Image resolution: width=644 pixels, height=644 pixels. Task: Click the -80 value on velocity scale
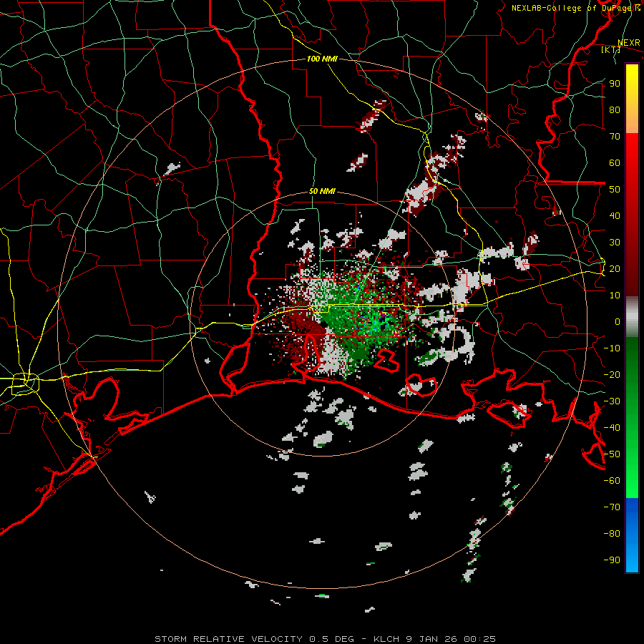click(612, 534)
